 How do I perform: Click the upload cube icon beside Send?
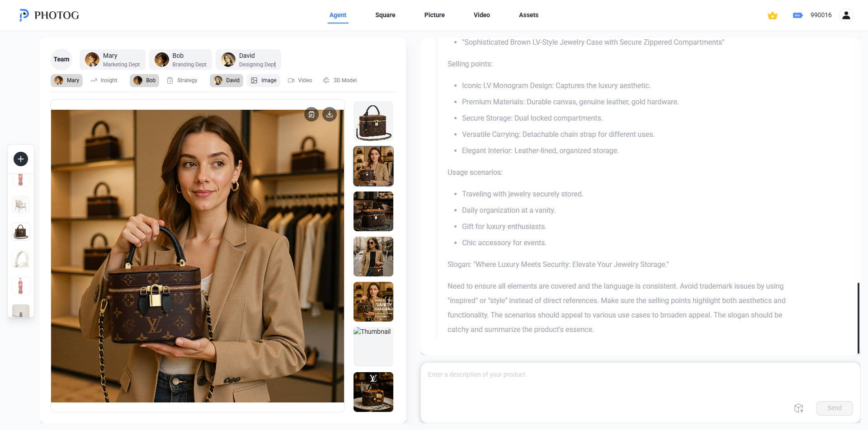point(799,408)
